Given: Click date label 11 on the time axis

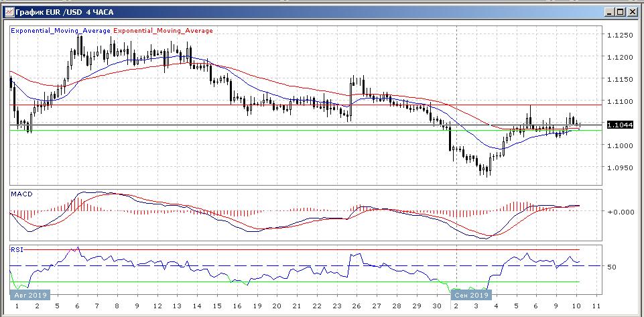Looking at the screenshot, I should pos(596,306).
